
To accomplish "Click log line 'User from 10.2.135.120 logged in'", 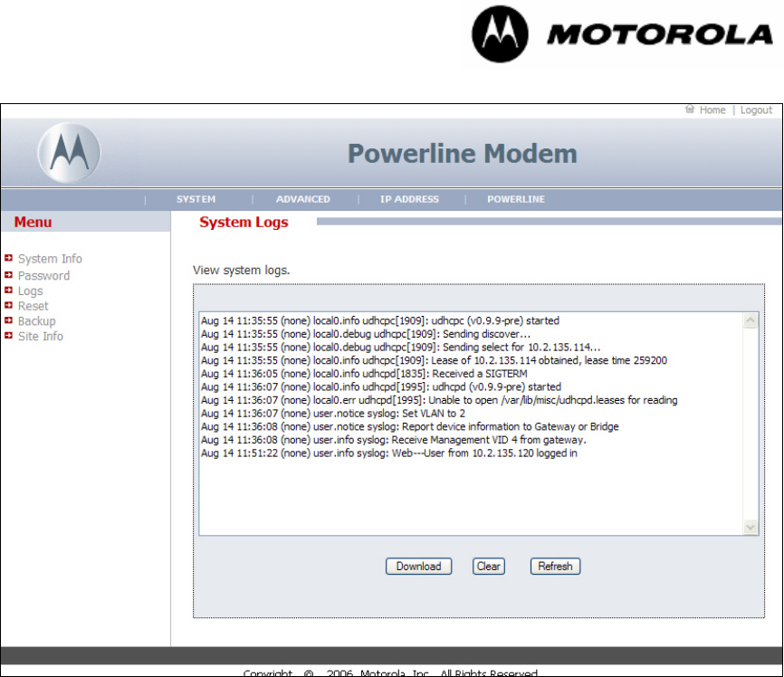I will (389, 453).
